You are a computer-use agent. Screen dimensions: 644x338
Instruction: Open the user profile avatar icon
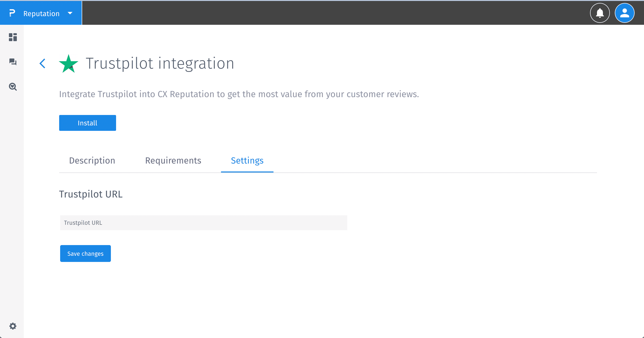click(x=624, y=13)
